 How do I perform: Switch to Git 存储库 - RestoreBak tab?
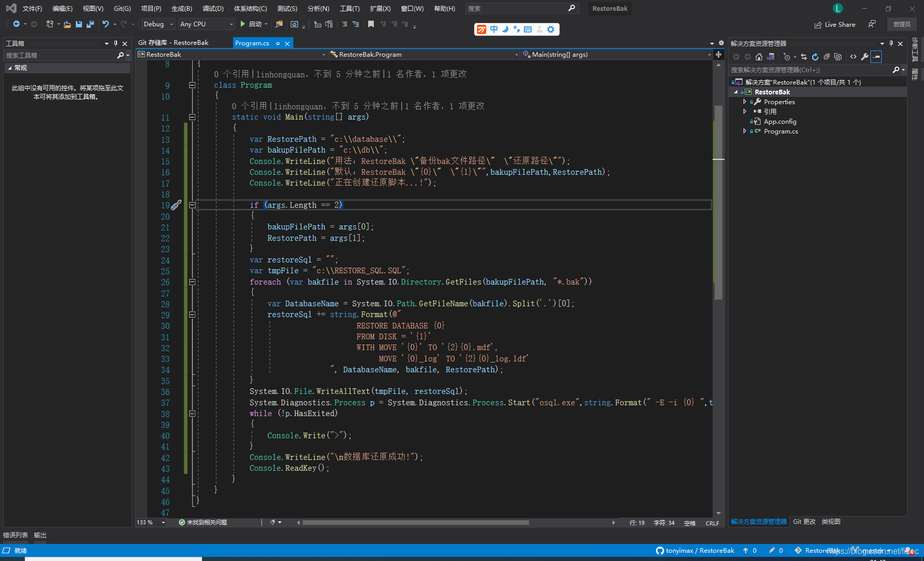click(173, 43)
